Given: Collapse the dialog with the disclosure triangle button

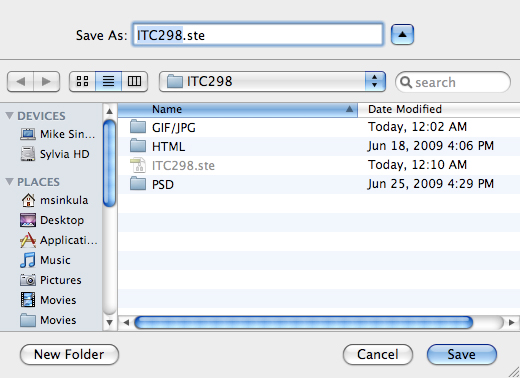Looking at the screenshot, I should pyautogui.click(x=402, y=34).
